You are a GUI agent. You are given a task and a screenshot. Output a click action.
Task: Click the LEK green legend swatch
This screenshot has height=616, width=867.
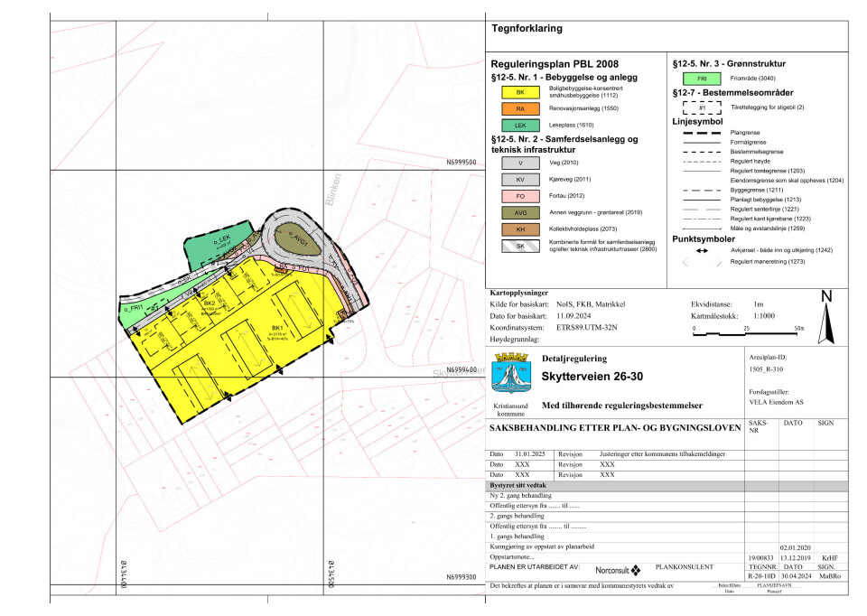[x=520, y=126]
